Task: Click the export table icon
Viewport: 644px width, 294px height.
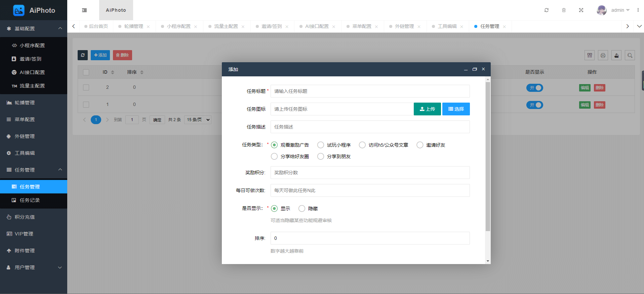Action: (x=616, y=55)
